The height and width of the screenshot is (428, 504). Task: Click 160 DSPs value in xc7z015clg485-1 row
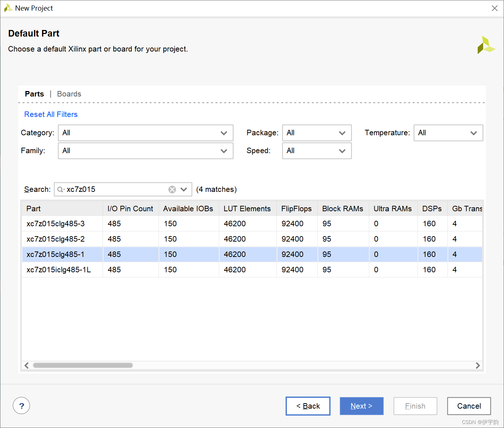(x=429, y=254)
